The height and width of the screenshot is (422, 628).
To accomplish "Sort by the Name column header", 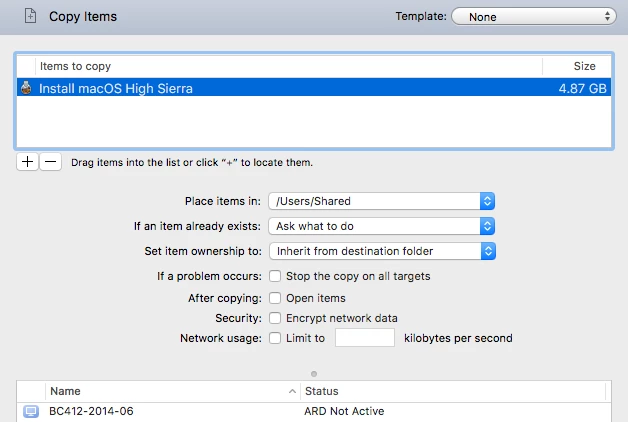I will click(x=173, y=391).
